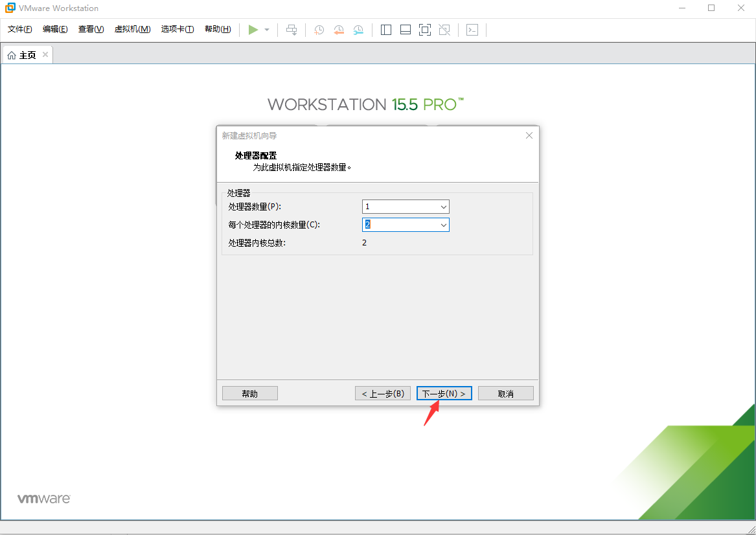Click the 处理器内核总数 value 2
The height and width of the screenshot is (535, 756).
coord(365,243)
